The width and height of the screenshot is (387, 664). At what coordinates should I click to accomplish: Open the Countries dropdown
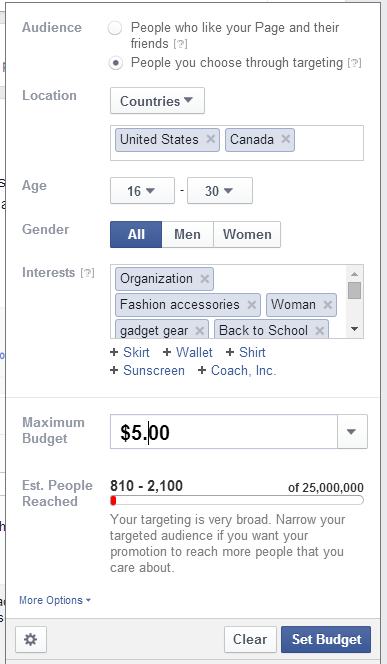pos(157,101)
